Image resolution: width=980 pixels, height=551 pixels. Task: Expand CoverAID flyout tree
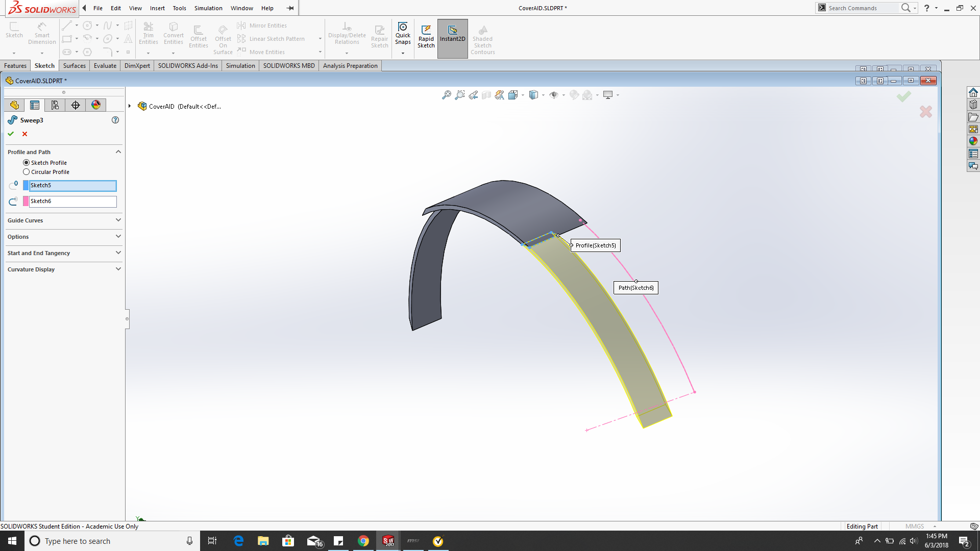[130, 106]
